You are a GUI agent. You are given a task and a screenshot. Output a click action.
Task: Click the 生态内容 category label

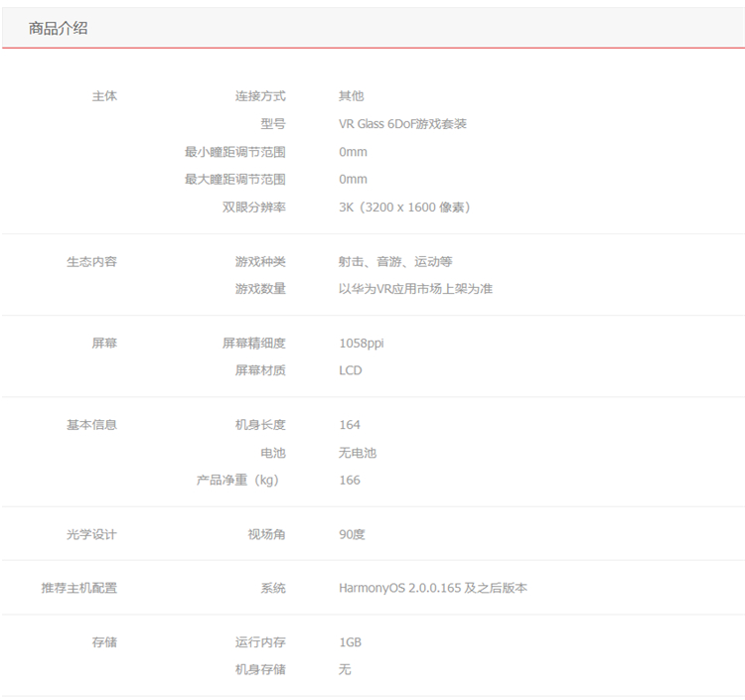pos(91,262)
